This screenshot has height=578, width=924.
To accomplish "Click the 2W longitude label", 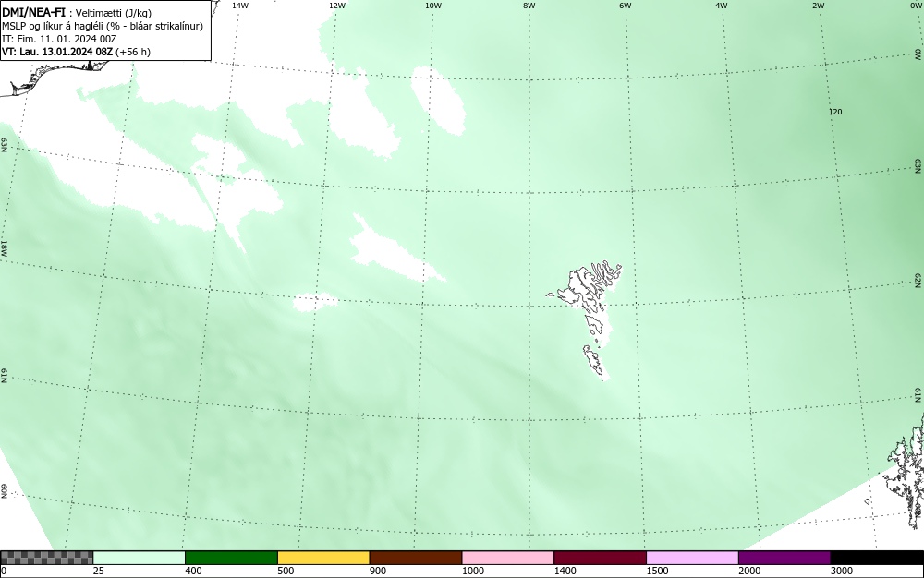I will coord(818,6).
